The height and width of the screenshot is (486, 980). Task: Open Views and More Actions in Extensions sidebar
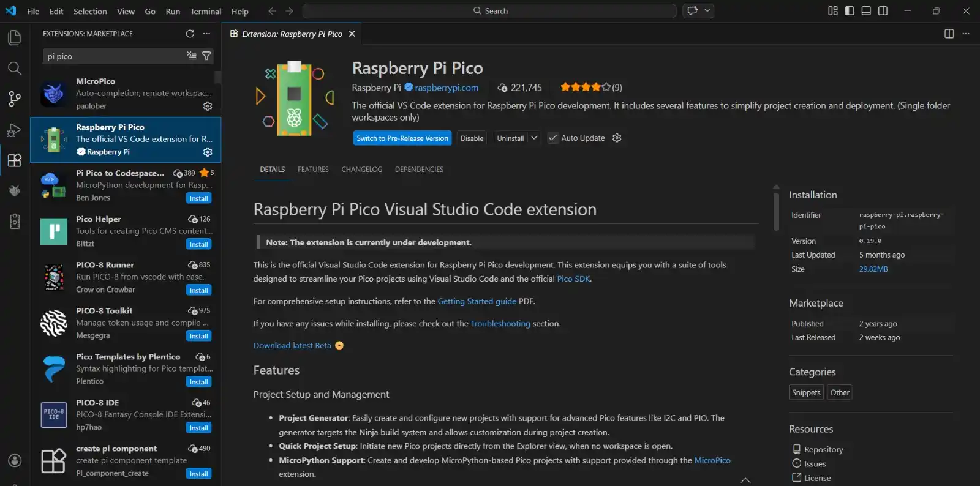tap(207, 34)
